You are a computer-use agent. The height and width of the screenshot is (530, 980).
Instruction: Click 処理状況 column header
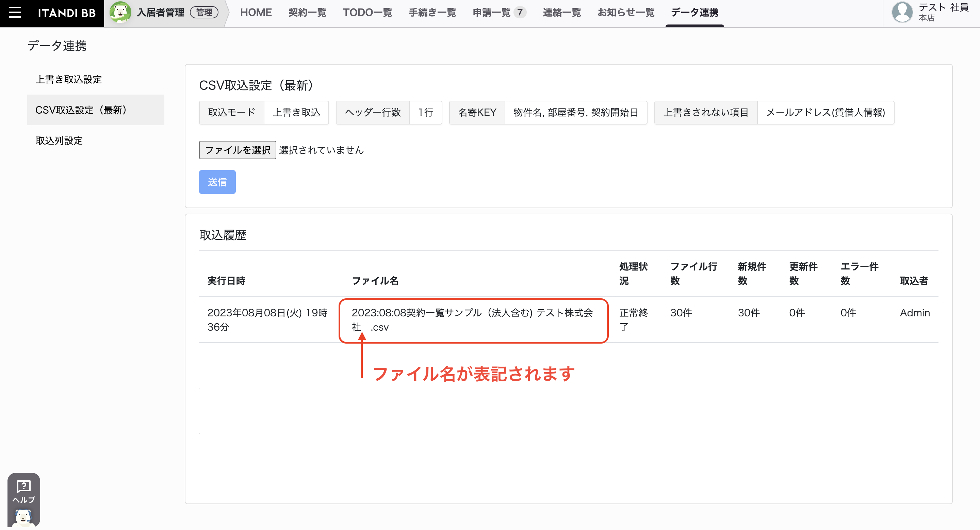[633, 274]
